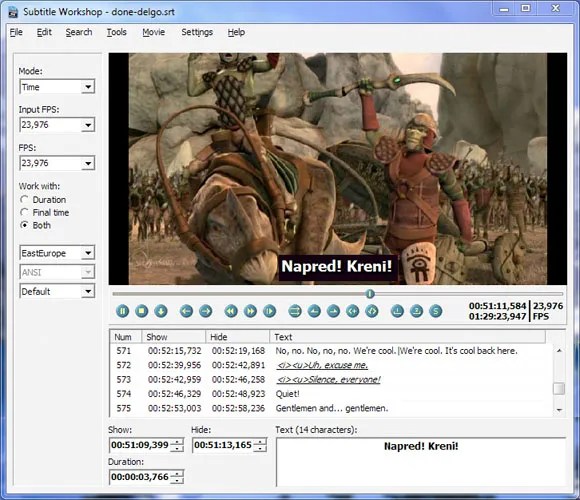The width and height of the screenshot is (580, 500).
Task: Open the Edit menu
Action: pos(44,32)
